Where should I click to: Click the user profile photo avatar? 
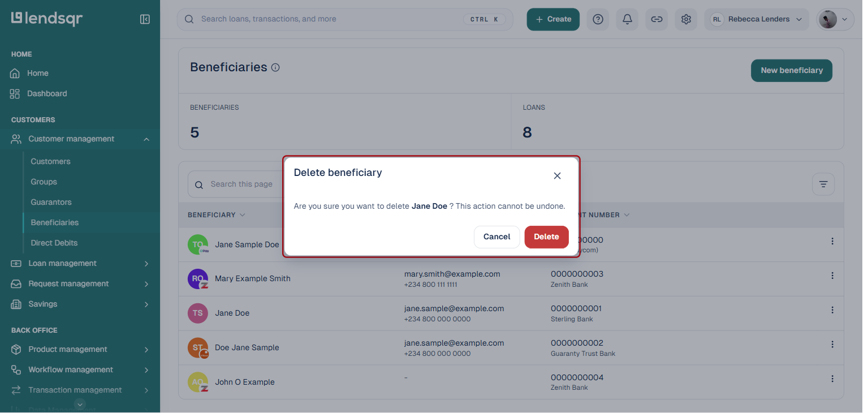coord(828,19)
